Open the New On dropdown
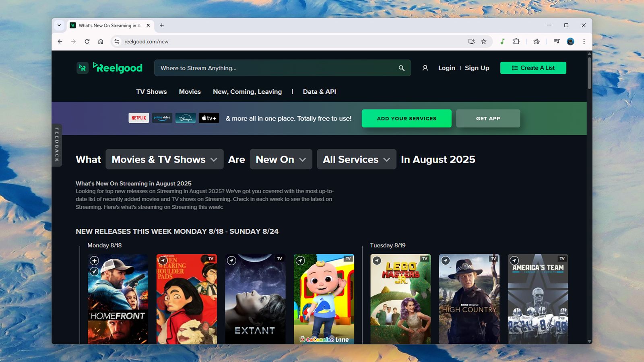Screen dimensions: 644x362 (x=281, y=159)
